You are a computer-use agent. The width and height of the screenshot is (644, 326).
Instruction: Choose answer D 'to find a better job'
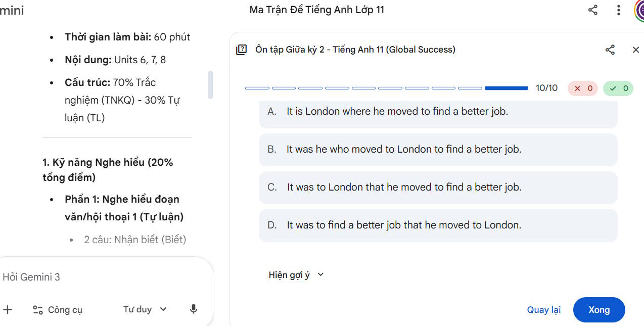click(438, 225)
